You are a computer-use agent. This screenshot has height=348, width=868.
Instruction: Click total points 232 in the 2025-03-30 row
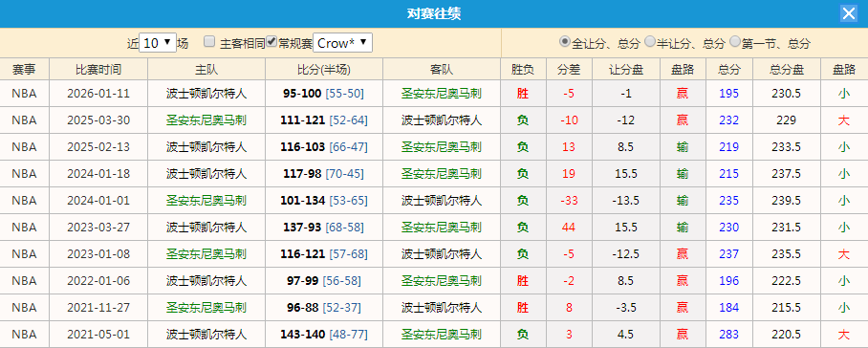tap(729, 120)
